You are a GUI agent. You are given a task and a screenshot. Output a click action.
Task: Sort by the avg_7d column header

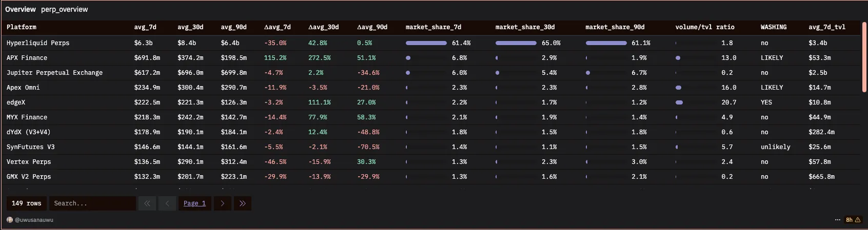[145, 27]
